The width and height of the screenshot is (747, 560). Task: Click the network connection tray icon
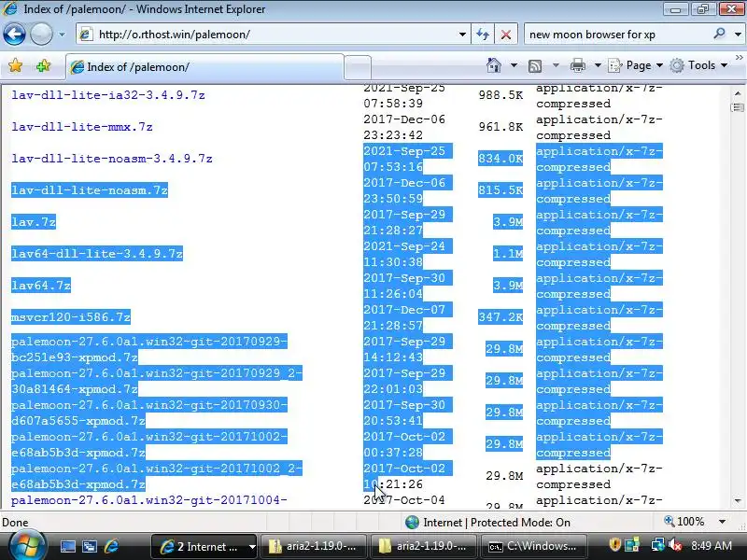coord(658,545)
